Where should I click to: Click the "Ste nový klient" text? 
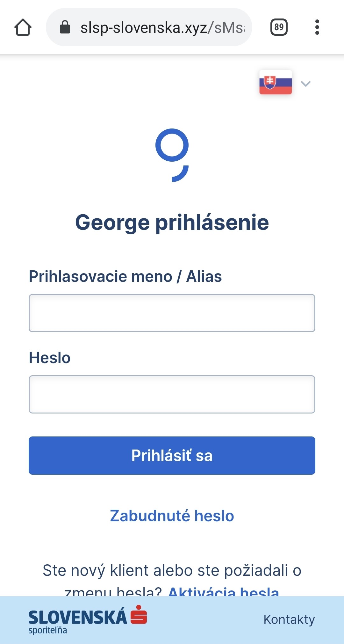[172, 571]
